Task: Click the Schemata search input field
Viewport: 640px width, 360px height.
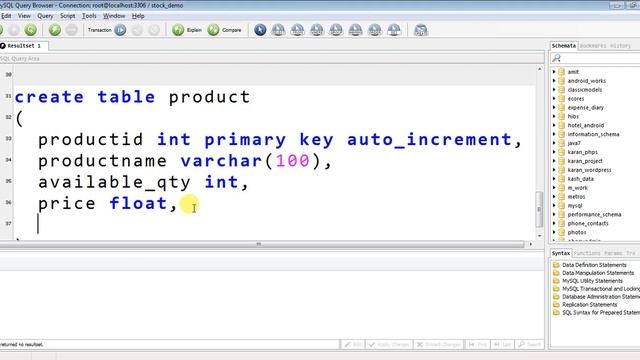Action: pyautogui.click(x=600, y=58)
